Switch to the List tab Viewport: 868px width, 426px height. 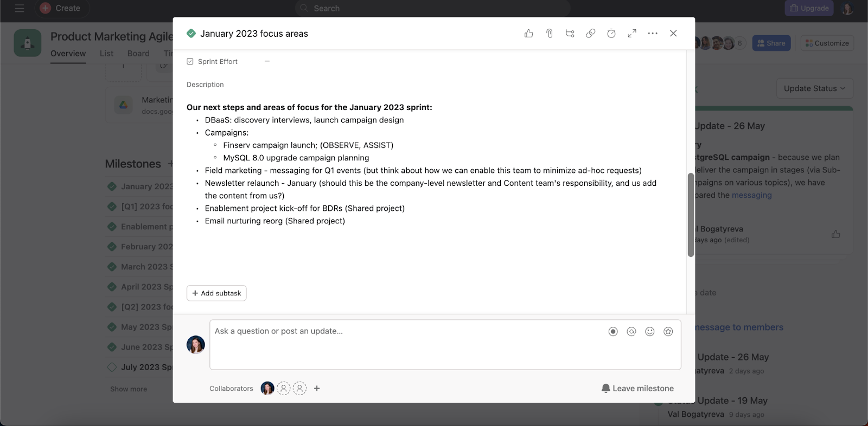(x=106, y=54)
